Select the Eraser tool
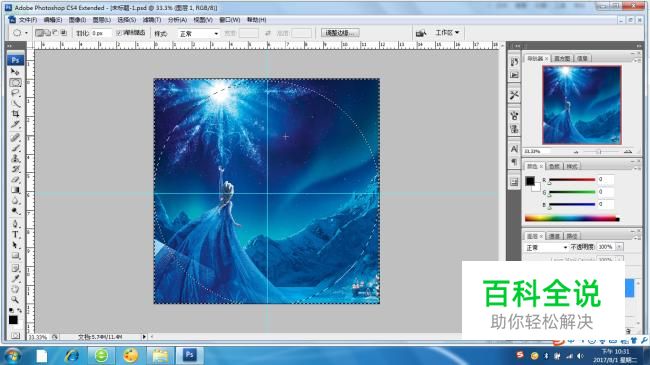Screen dimensions: 650x365 click(15, 179)
